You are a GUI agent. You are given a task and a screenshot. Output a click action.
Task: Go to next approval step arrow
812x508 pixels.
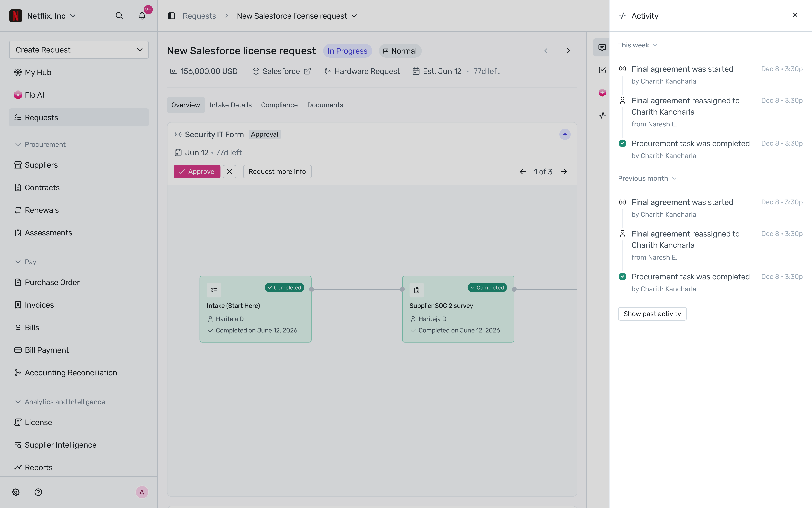tap(564, 172)
